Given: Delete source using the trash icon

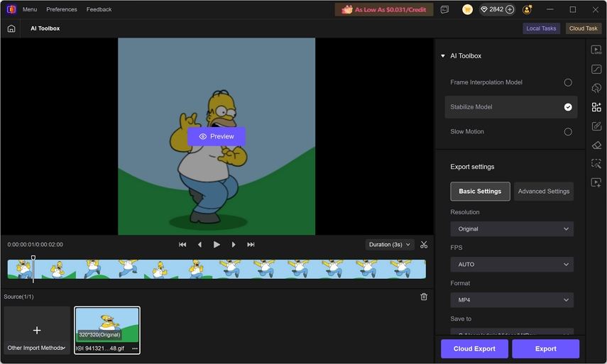Looking at the screenshot, I should click(424, 297).
